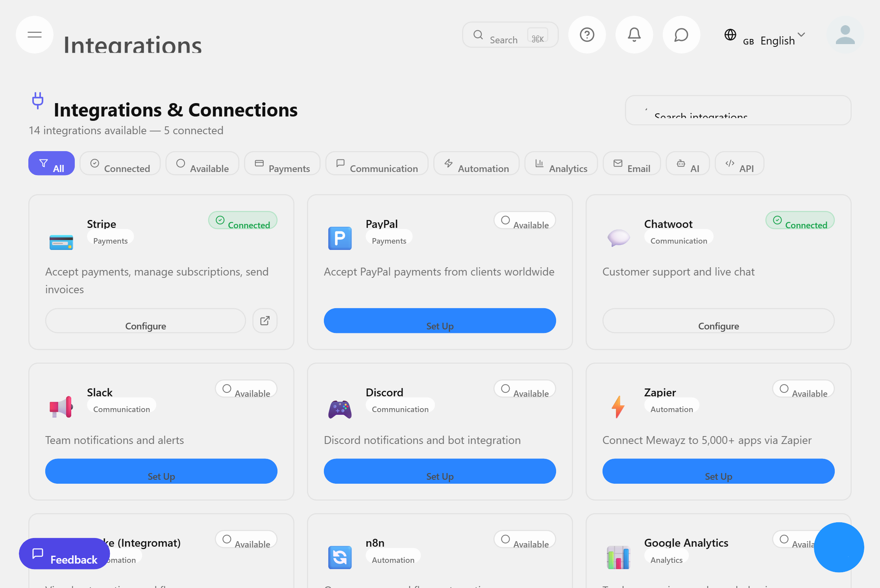Switch to the Connected filter tab
The width and height of the screenshot is (880, 588).
(120, 163)
